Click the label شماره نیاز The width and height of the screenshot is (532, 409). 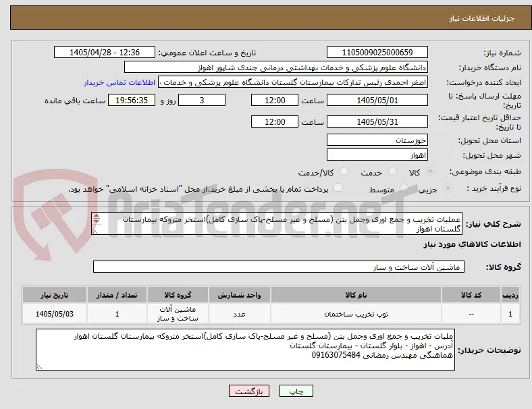502,53
